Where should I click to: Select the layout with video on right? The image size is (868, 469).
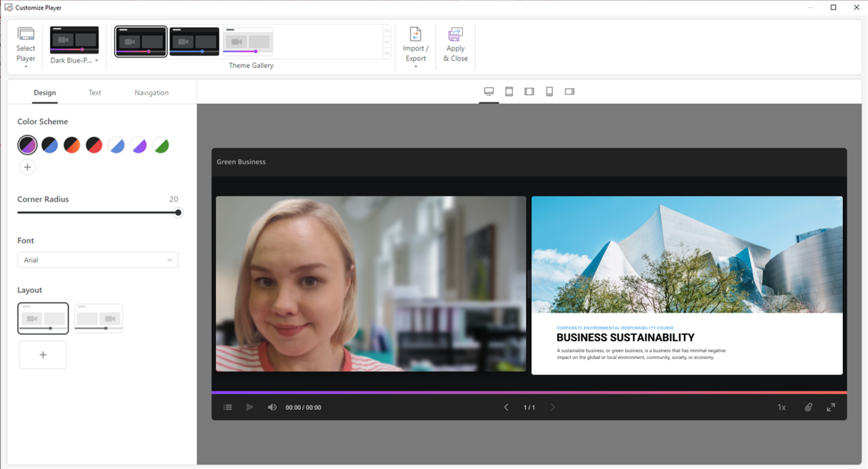98,318
